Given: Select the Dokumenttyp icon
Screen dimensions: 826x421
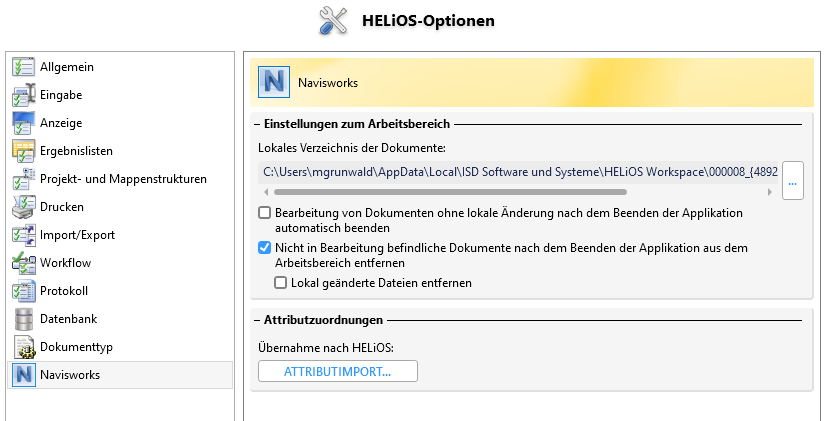Looking at the screenshot, I should [x=23, y=347].
